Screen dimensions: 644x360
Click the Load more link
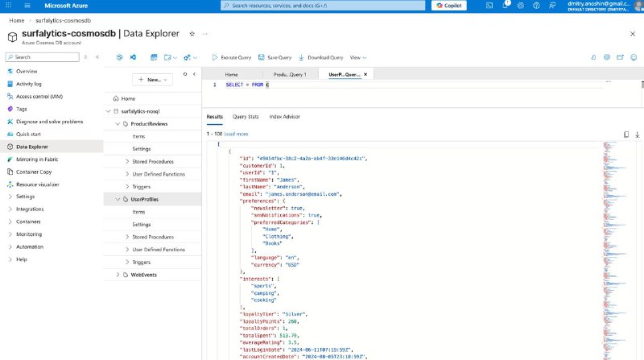[236, 134]
